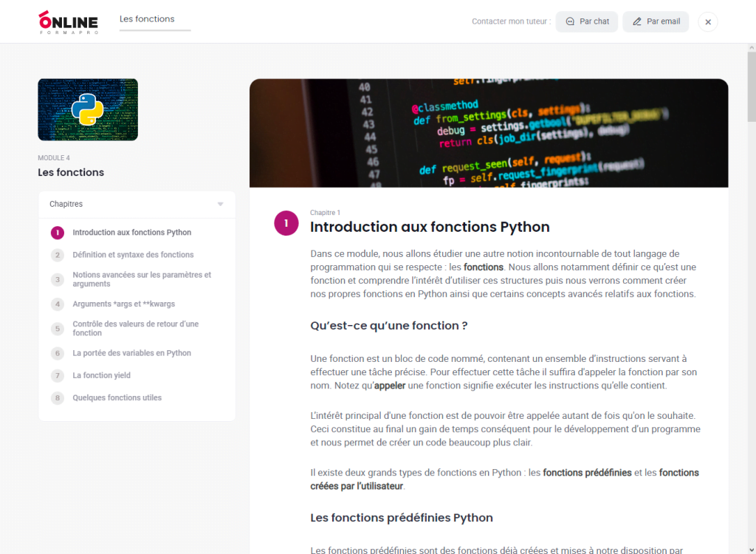756x554 pixels.
Task: Click the Python module thumbnail
Action: point(88,109)
